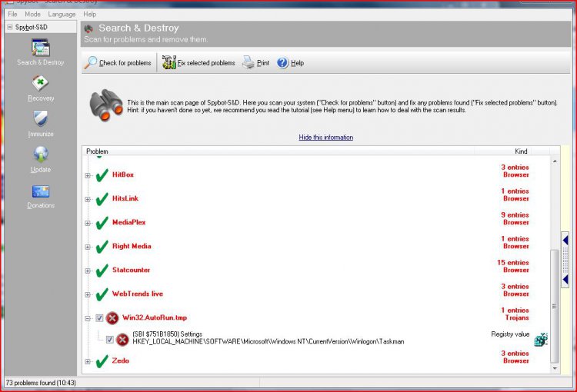Select the MediaPlex problem name
577x392 pixels.
[x=128, y=222]
